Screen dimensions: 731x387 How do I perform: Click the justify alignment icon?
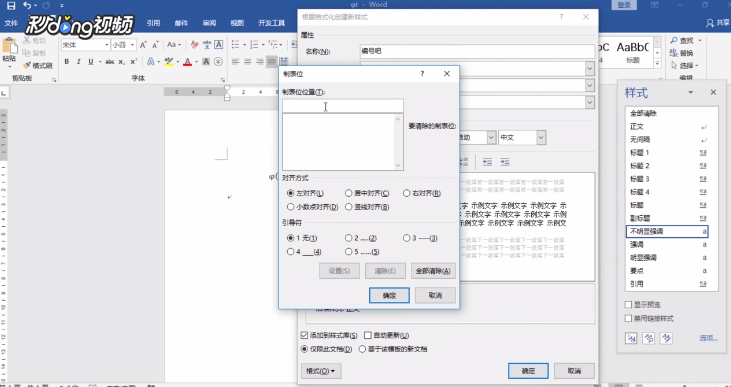point(271,62)
